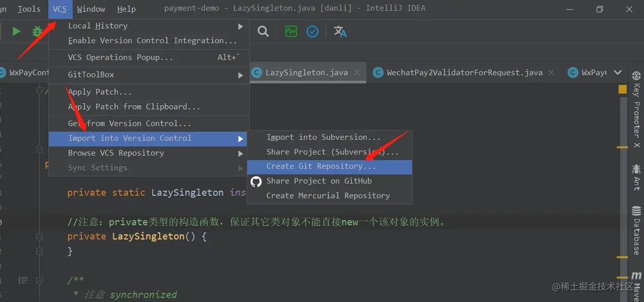Click the GitHub octocat icon in submenu

click(x=256, y=181)
